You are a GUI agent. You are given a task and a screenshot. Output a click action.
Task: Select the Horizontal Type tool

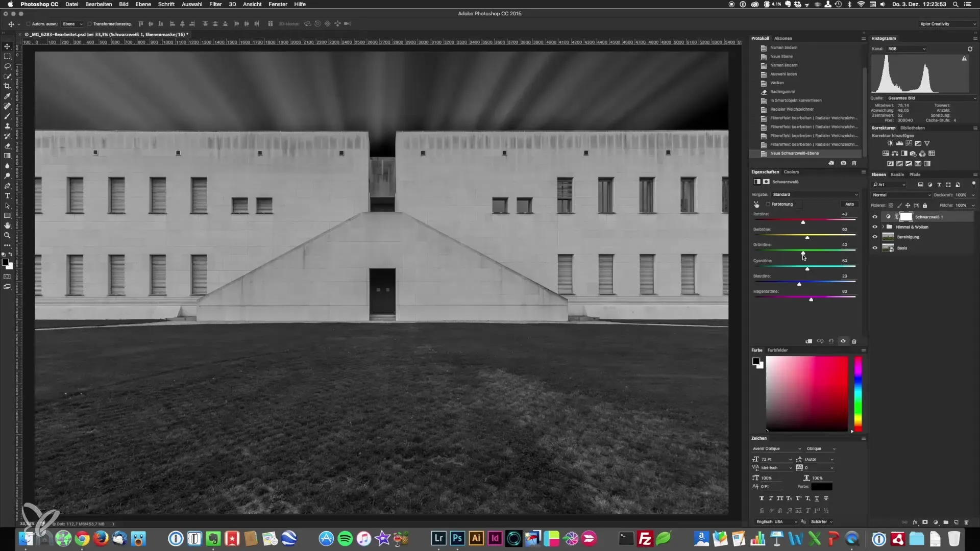[x=7, y=196]
